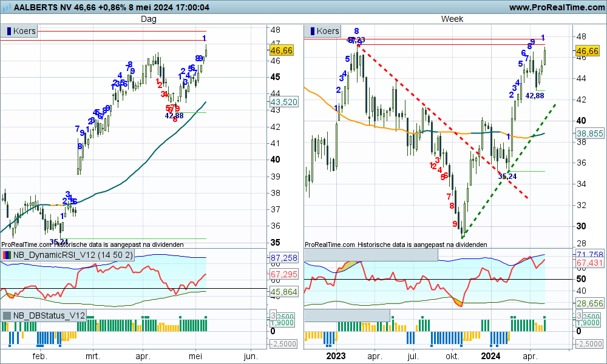Viewport: 607px width, 364px height.
Task: Click the 42,88 support label in Week chart
Action: (535, 95)
